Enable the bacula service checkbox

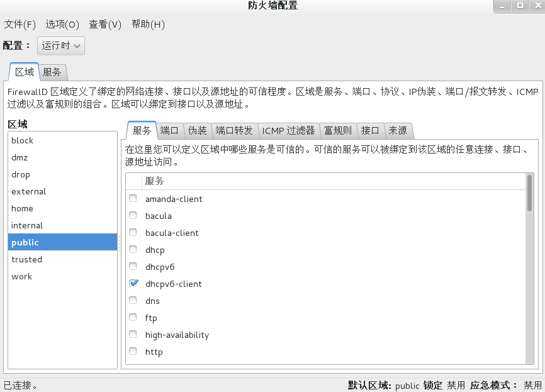[x=133, y=215]
